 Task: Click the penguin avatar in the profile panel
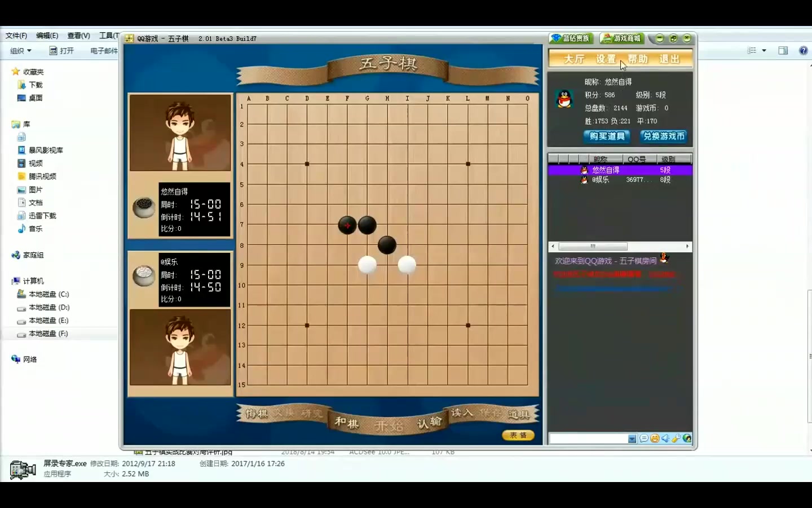564,99
